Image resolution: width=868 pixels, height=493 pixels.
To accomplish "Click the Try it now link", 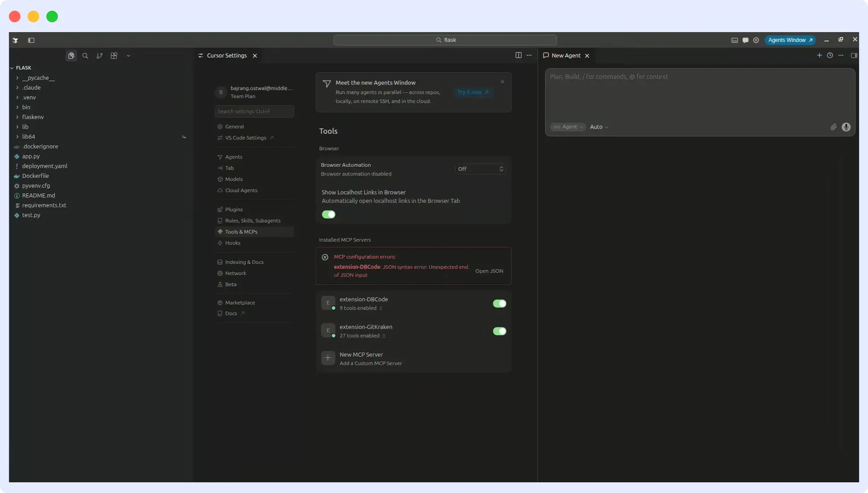I will coord(473,92).
